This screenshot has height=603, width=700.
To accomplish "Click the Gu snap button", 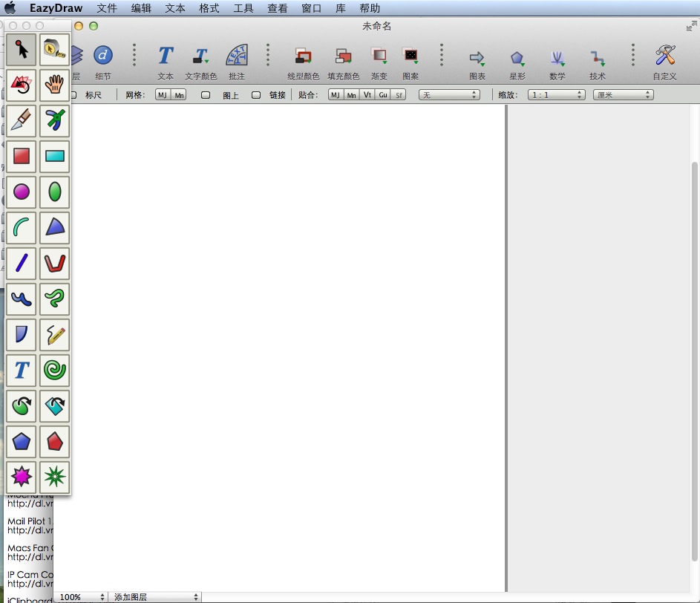I will 383,95.
